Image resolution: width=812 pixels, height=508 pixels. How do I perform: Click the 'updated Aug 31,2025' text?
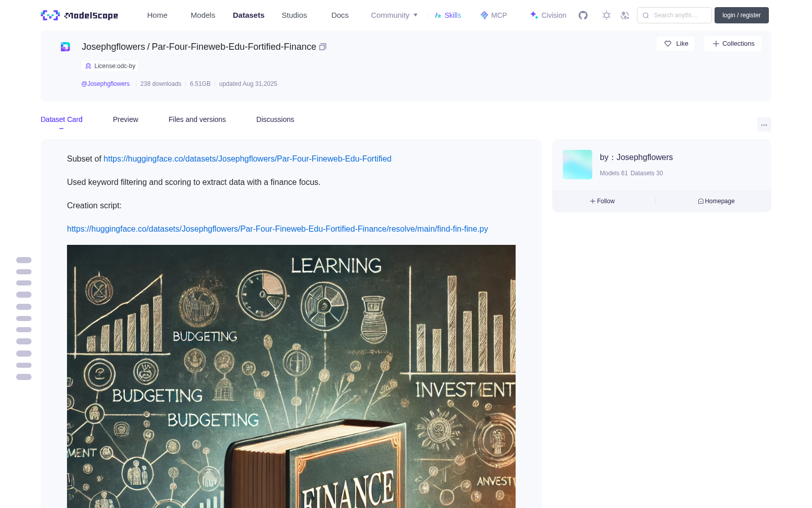click(x=248, y=84)
